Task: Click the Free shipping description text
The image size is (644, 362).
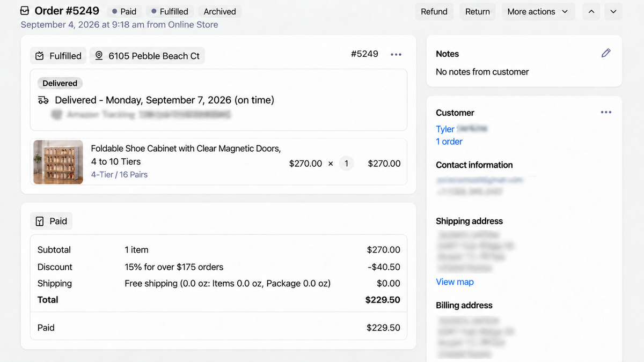Action: [228, 284]
